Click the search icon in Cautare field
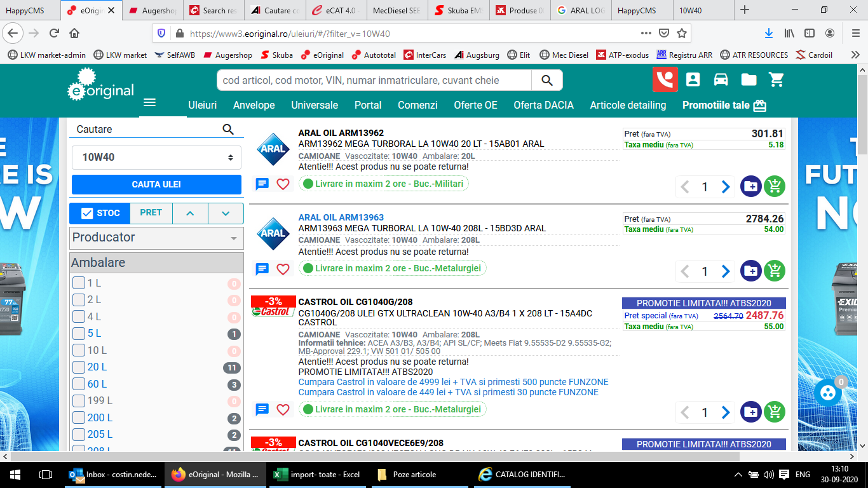This screenshot has width=868, height=488. [x=228, y=129]
